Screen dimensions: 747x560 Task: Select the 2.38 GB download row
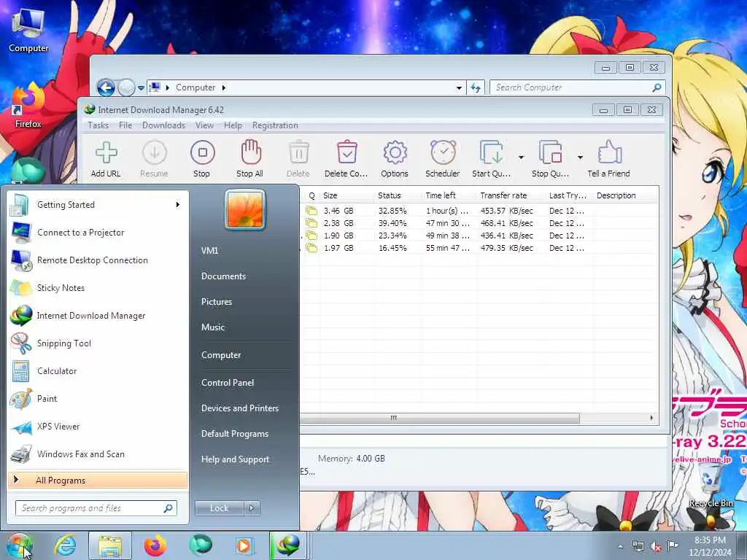[x=479, y=223]
